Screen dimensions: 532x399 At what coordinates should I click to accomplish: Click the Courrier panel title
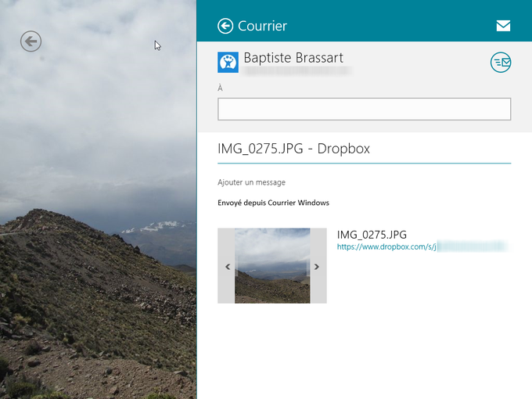tap(262, 26)
